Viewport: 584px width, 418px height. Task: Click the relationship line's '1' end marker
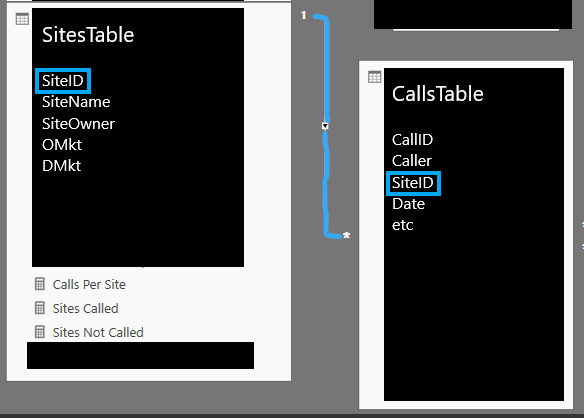pyautogui.click(x=304, y=15)
